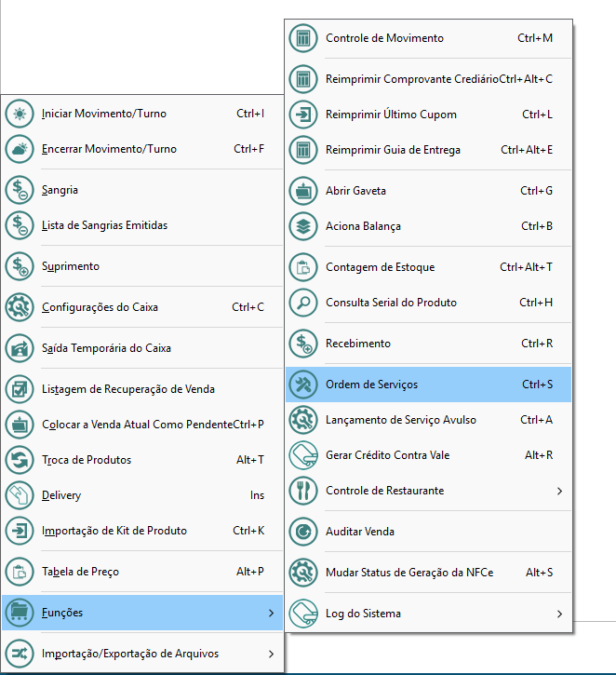616x675 pixels.
Task: Choose Lançamento de Serviço Avulso
Action: [400, 420]
